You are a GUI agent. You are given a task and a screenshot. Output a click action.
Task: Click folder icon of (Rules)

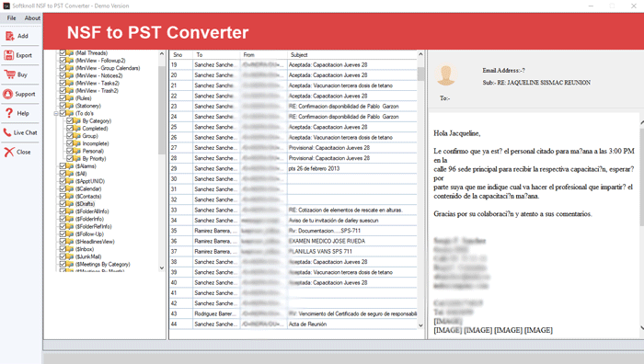70,98
